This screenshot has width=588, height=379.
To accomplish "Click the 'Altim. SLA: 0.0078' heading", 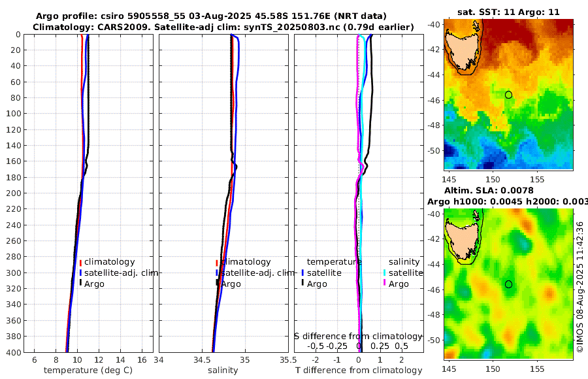I will click(489, 191).
